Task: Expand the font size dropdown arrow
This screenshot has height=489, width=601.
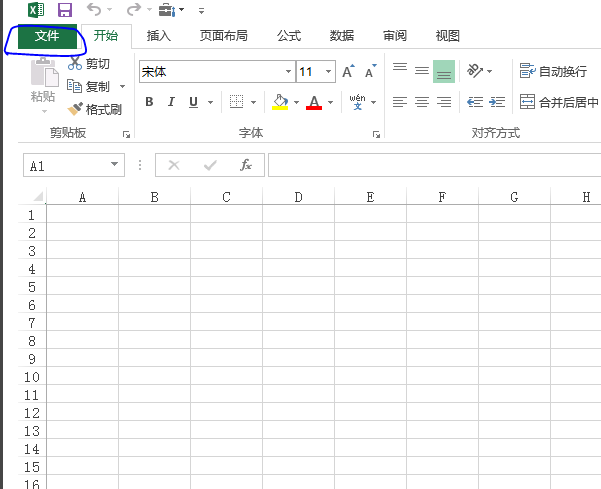Action: pyautogui.click(x=328, y=71)
